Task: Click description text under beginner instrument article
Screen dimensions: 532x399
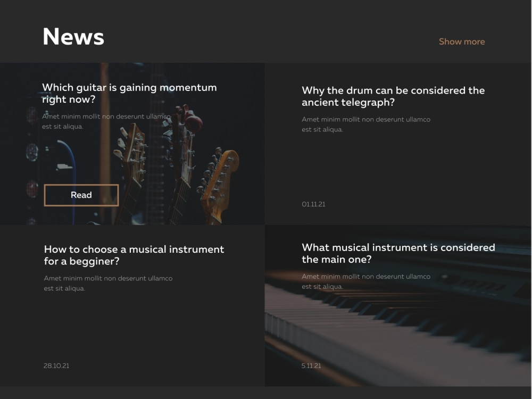Action: coord(108,283)
